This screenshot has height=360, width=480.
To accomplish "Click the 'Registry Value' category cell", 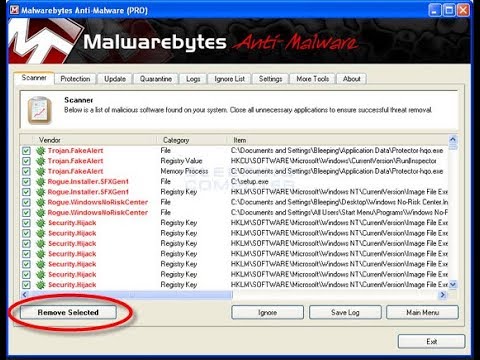I will point(181,161).
